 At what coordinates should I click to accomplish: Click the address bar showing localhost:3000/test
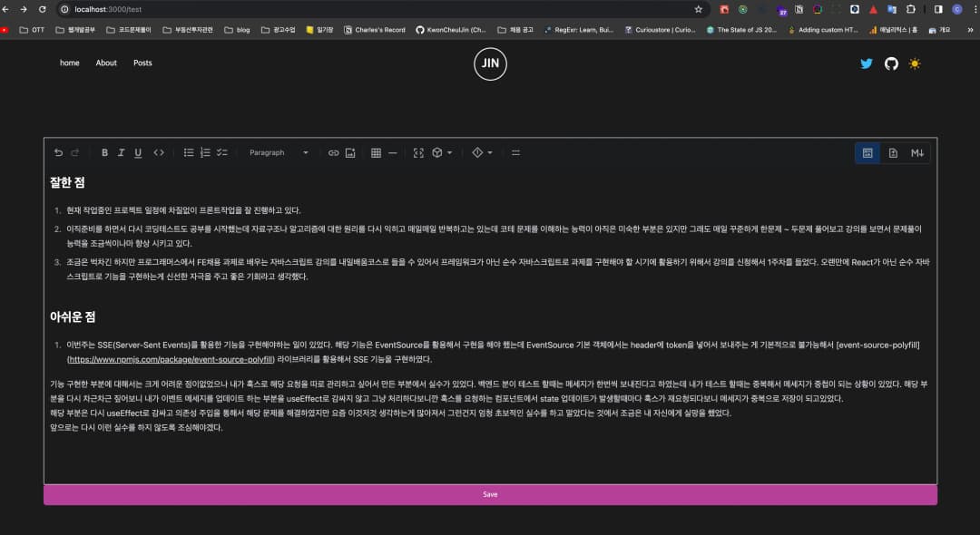click(x=381, y=9)
